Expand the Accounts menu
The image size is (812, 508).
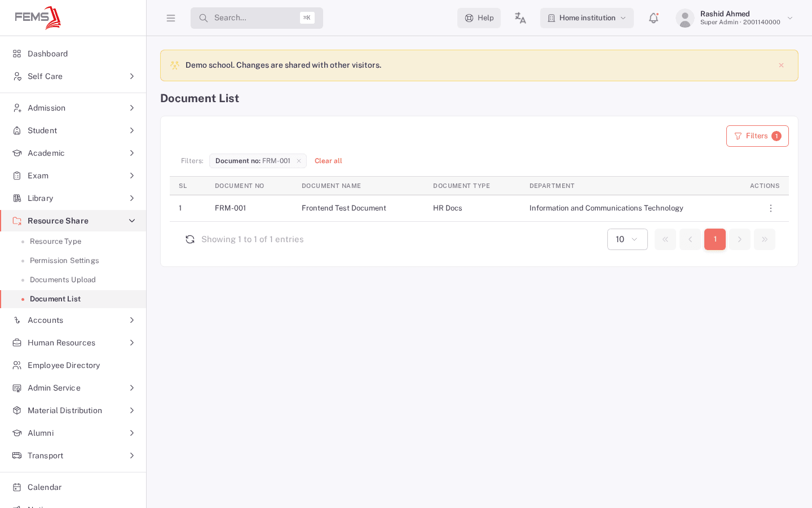pos(73,320)
